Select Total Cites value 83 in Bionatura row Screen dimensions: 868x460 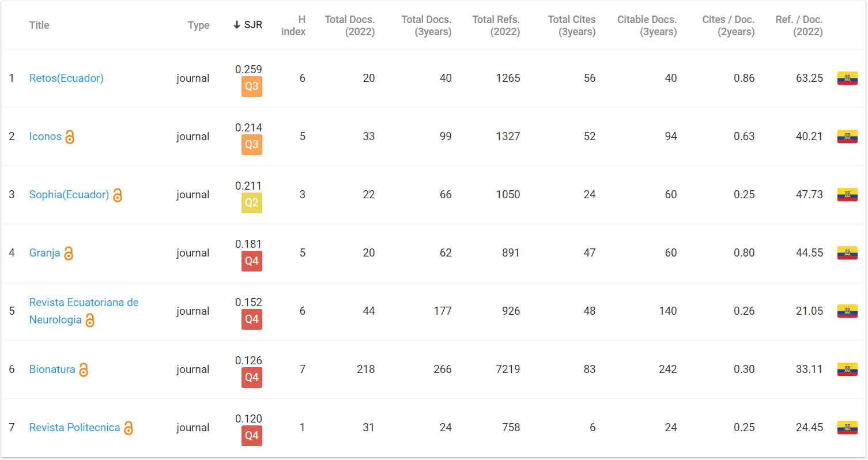(590, 369)
